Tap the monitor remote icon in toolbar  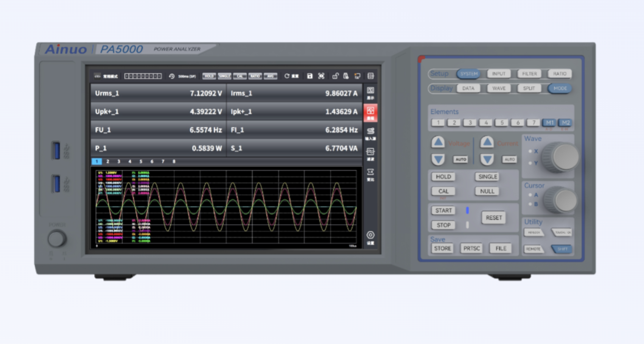coord(357,76)
